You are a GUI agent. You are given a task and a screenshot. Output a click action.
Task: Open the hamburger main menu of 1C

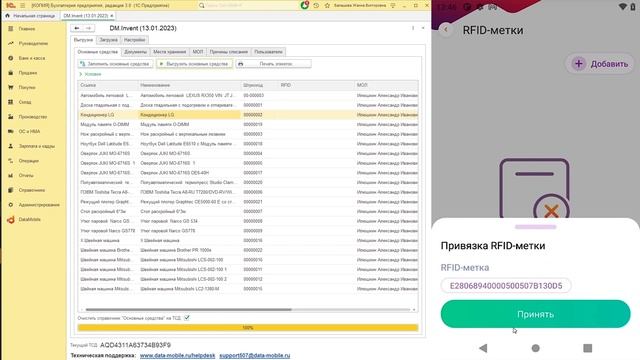(x=23, y=5)
